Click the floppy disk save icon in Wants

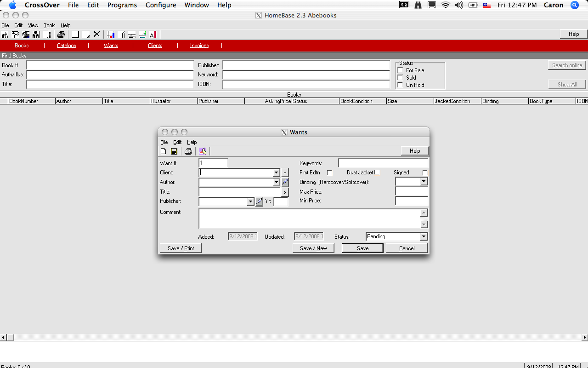pos(174,151)
